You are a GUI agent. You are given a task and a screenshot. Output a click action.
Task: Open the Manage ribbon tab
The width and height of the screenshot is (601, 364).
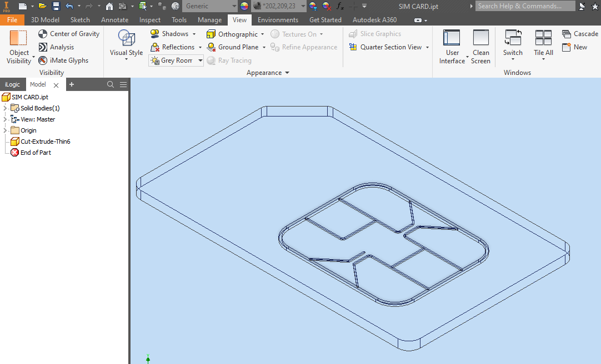click(x=209, y=20)
